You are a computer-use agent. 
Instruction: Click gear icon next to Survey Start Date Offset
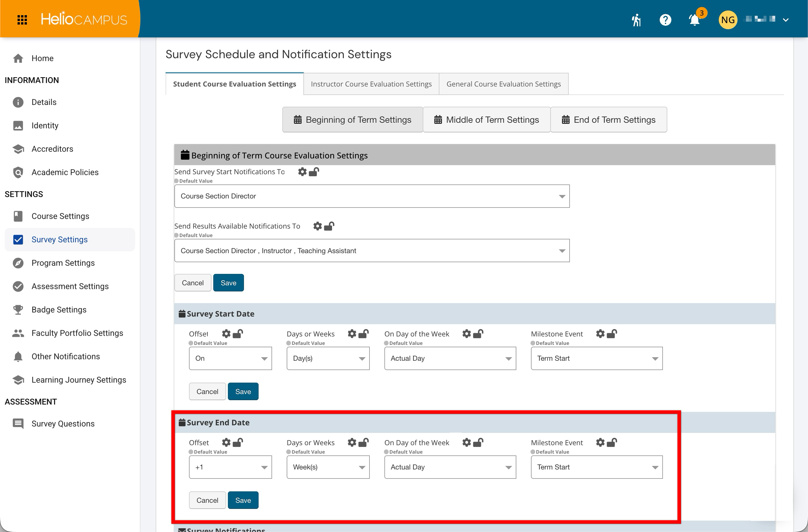click(x=226, y=334)
